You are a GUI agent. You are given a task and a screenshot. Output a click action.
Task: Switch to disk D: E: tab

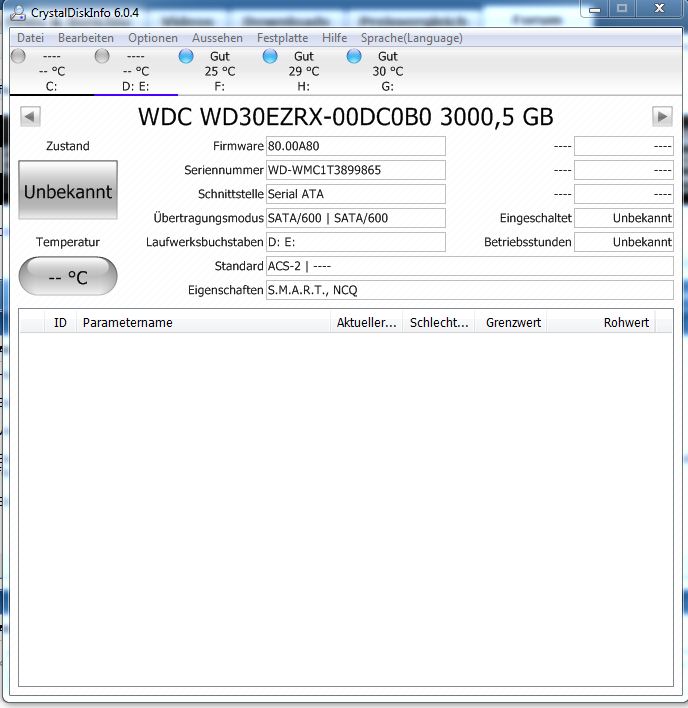point(136,71)
